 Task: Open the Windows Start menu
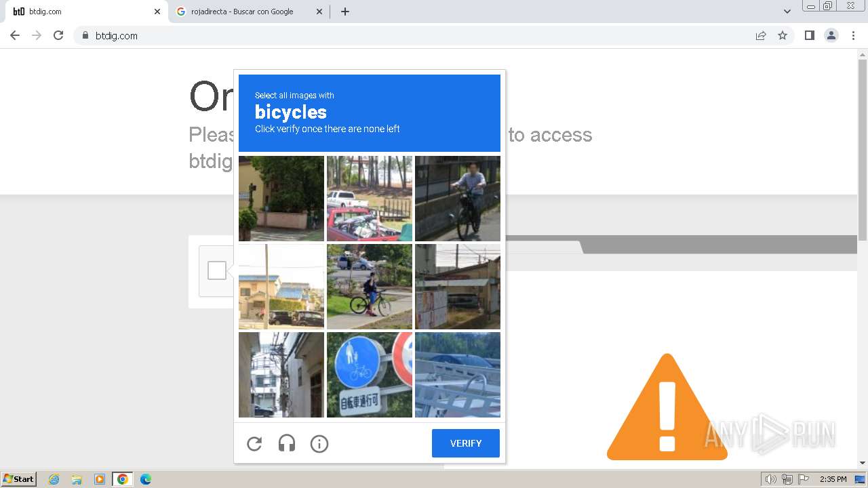click(x=19, y=479)
